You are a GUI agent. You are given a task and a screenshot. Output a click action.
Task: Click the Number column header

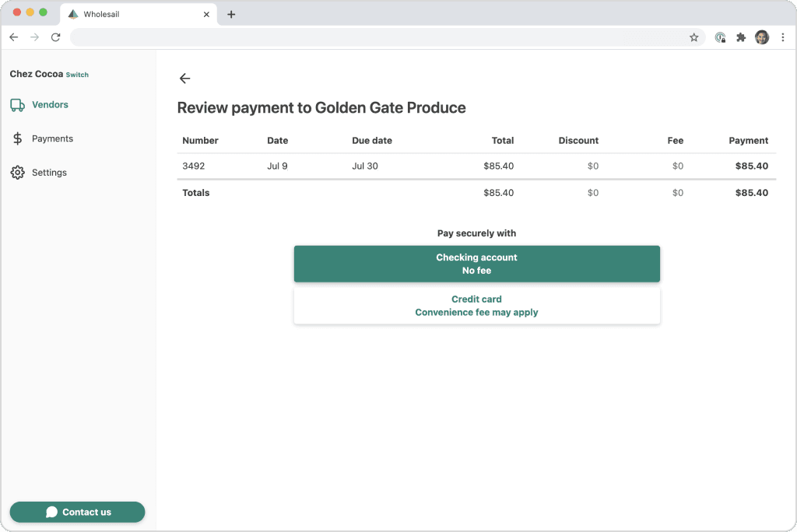click(x=200, y=141)
